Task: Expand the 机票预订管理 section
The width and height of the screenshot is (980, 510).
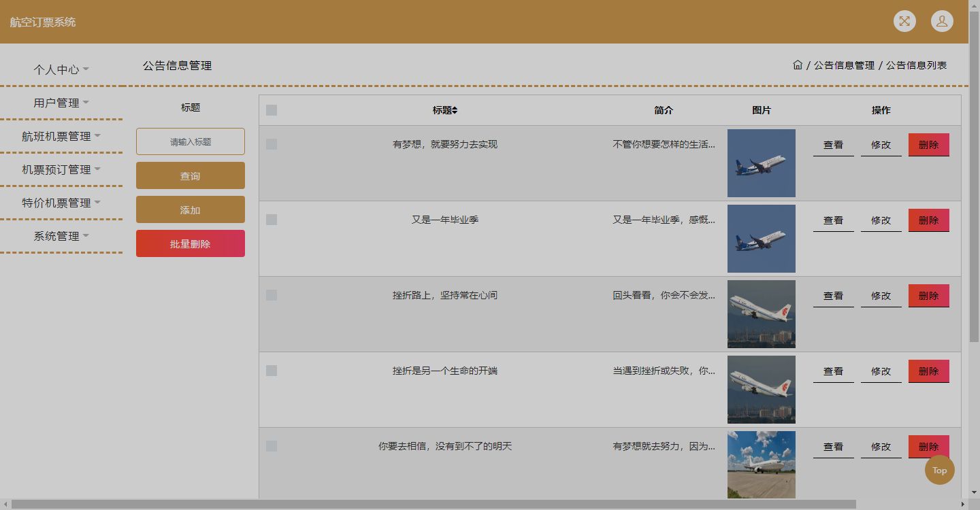Action: (58, 169)
